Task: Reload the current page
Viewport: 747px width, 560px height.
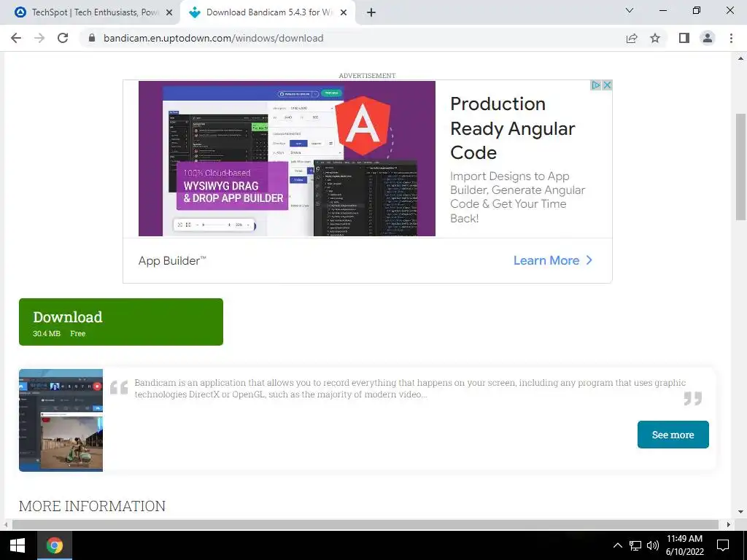Action: (63, 38)
